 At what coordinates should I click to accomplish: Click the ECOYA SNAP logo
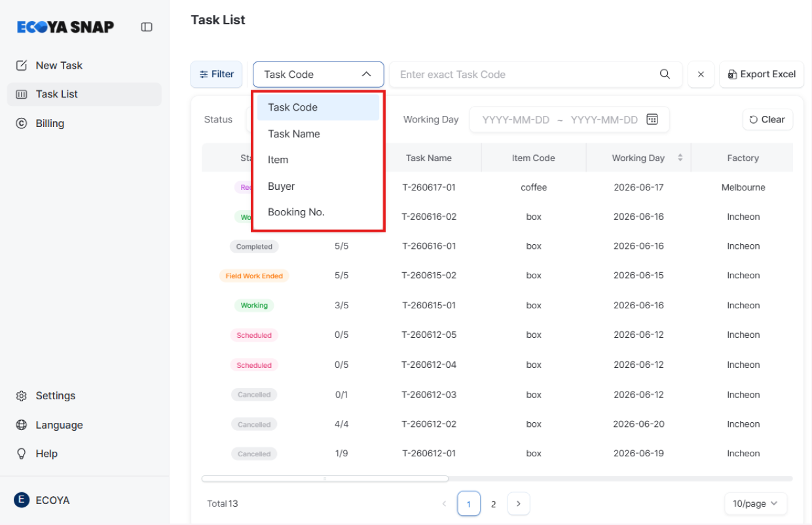[65, 27]
